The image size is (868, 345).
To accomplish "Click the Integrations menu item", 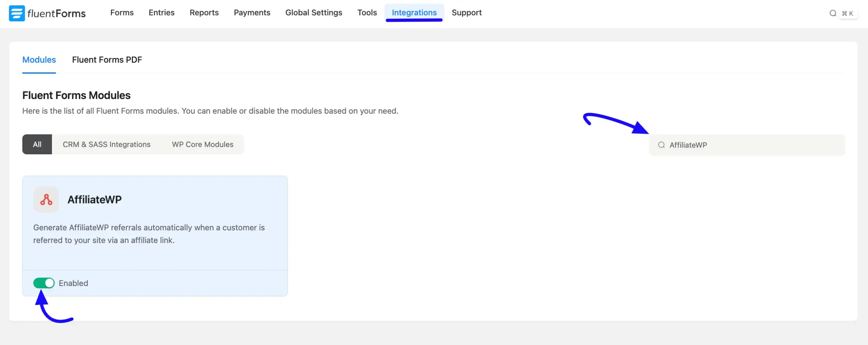I will click(414, 13).
